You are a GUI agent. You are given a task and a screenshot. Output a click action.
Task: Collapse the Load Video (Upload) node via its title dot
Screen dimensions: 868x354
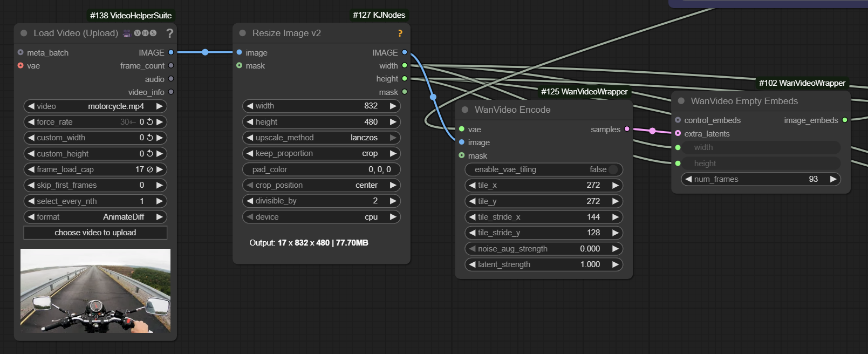24,33
